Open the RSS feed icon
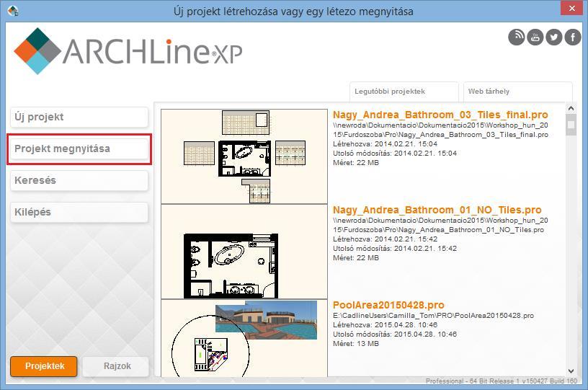The width and height of the screenshot is (588, 390). 517,37
